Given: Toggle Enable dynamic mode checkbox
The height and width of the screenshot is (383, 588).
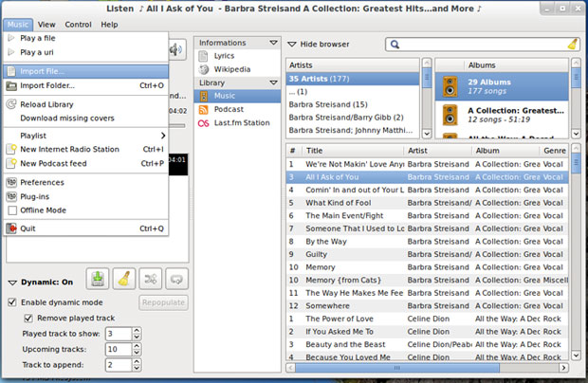Looking at the screenshot, I should [x=12, y=302].
